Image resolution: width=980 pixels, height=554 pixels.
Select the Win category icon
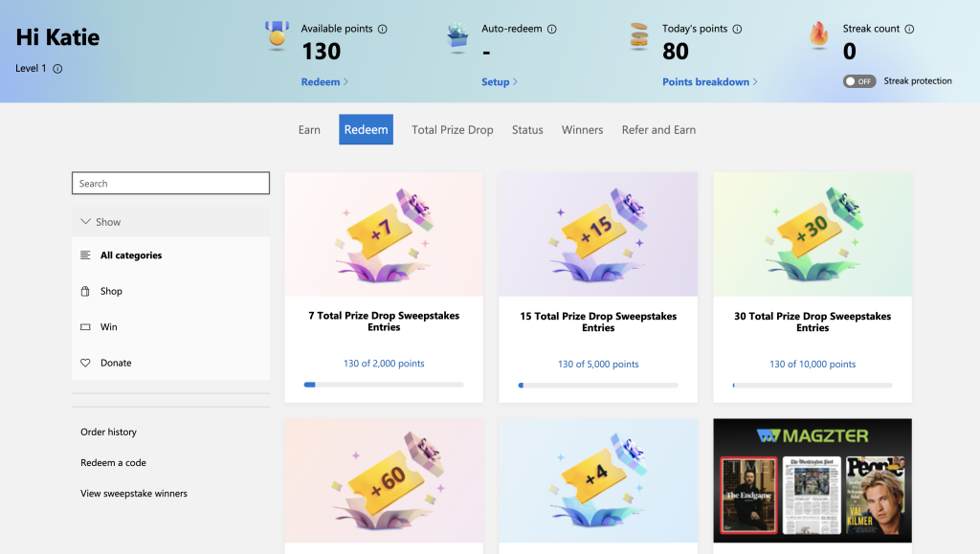pos(84,326)
